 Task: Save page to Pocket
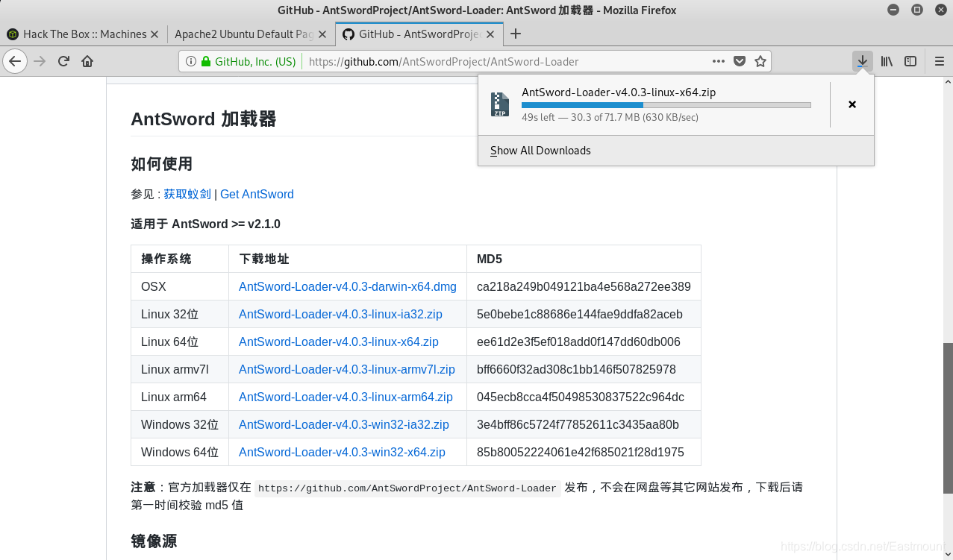coord(740,61)
